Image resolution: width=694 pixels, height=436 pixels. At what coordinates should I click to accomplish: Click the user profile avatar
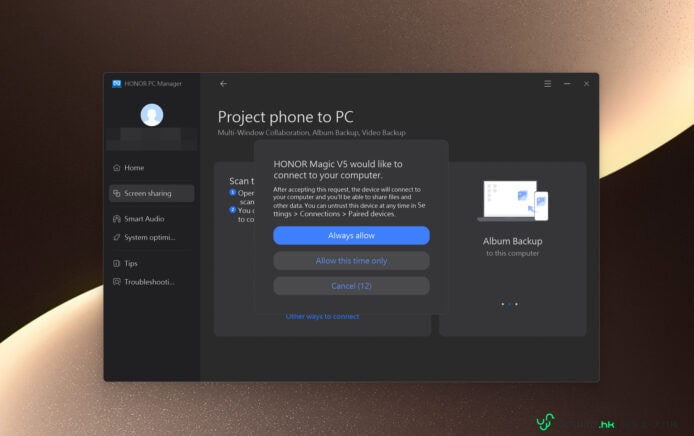[152, 115]
